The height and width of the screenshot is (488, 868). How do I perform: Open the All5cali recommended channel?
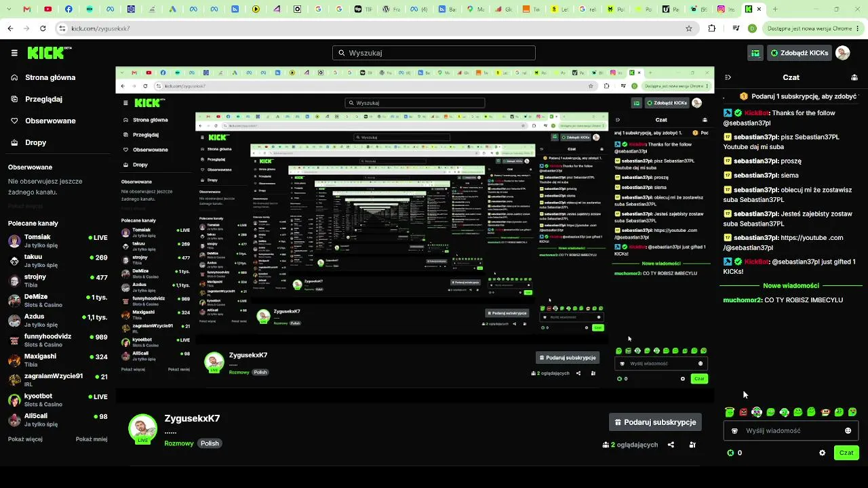(58, 420)
